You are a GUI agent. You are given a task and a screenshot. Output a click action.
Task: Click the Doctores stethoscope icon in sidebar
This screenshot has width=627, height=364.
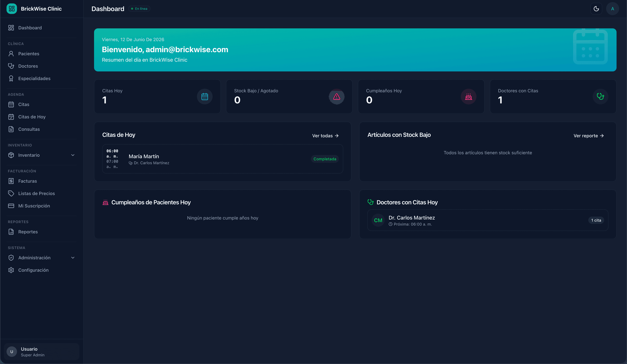point(11,66)
